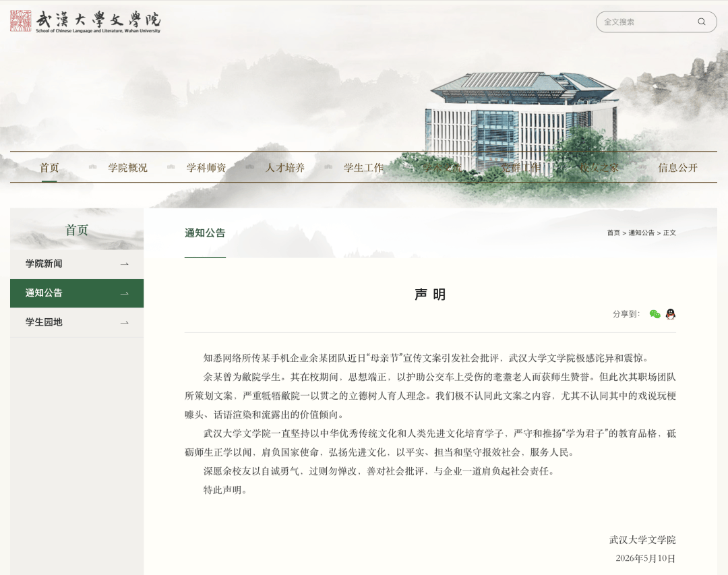Open the 人才培养 navigation menu
728x575 pixels.
[284, 168]
